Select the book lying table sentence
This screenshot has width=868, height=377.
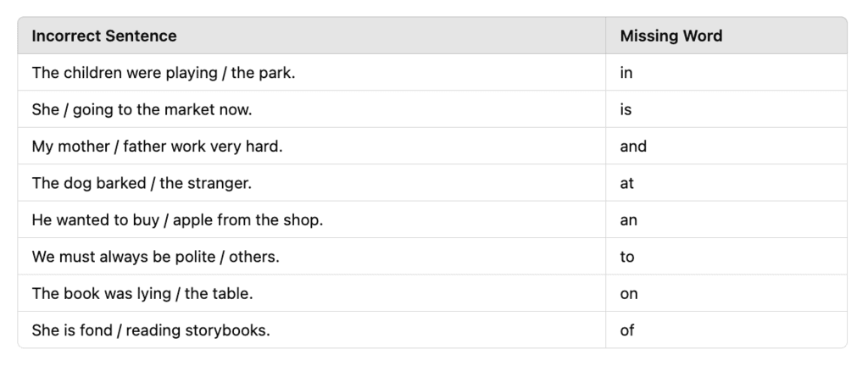coord(142,293)
